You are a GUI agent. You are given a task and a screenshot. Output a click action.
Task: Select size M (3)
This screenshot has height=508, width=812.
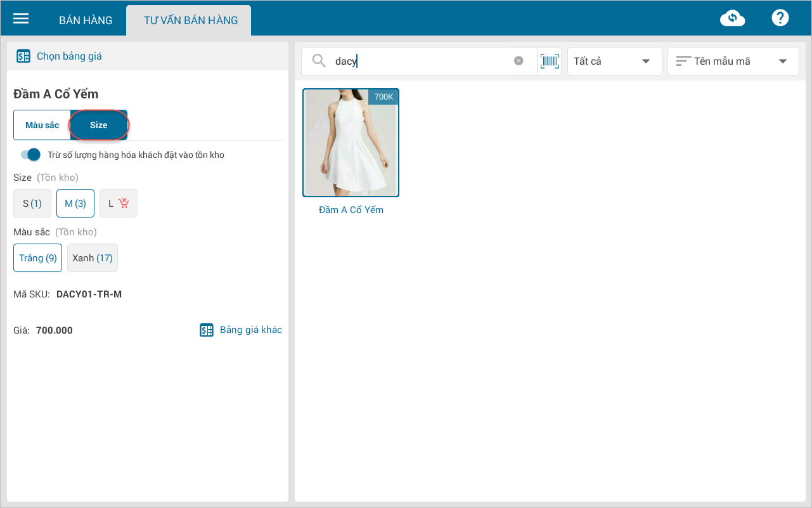(x=75, y=204)
